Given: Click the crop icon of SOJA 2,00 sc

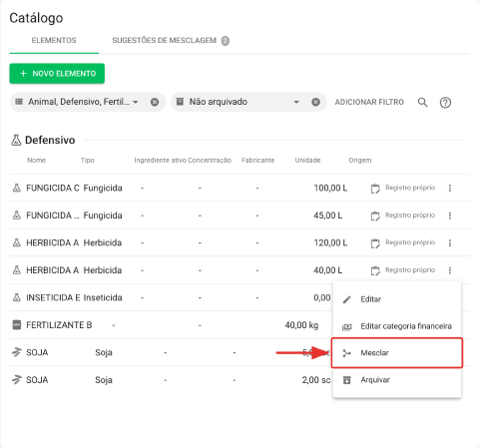Looking at the screenshot, I should coord(17,379).
